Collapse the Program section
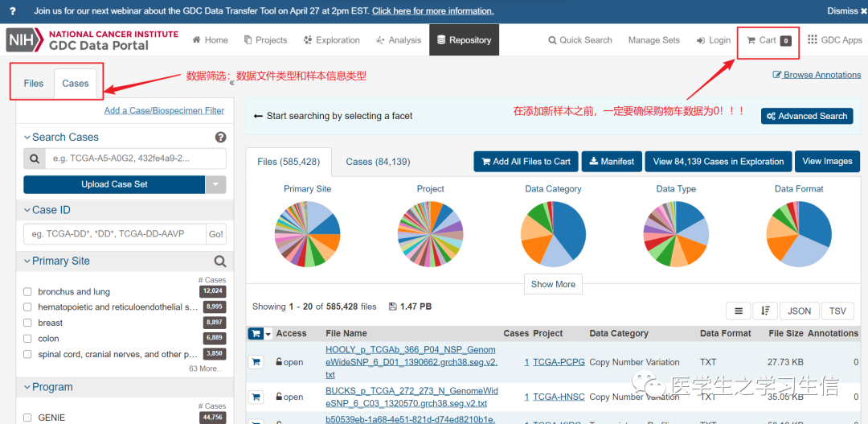Screen dimensions: 868x424 pyautogui.click(x=48, y=387)
